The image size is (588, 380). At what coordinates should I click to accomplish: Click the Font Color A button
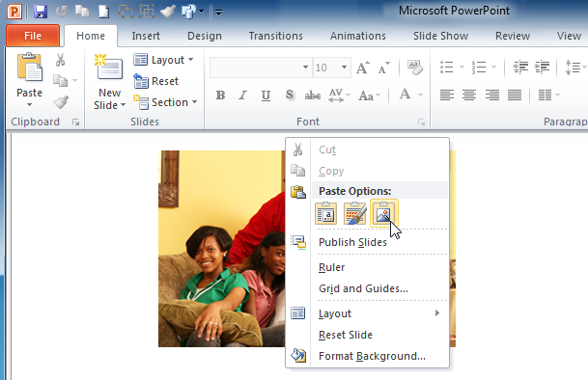tap(405, 95)
